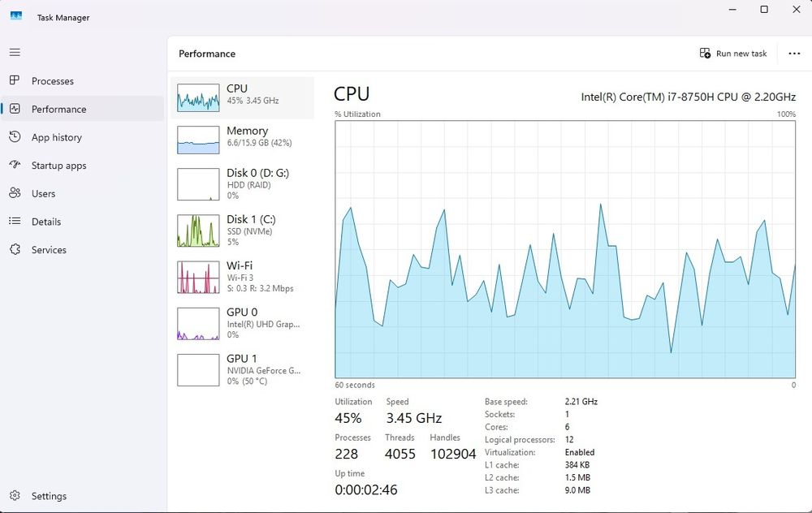The width and height of the screenshot is (812, 513).
Task: Click the Intel(R) UHD Graphics text
Action: pos(264,324)
